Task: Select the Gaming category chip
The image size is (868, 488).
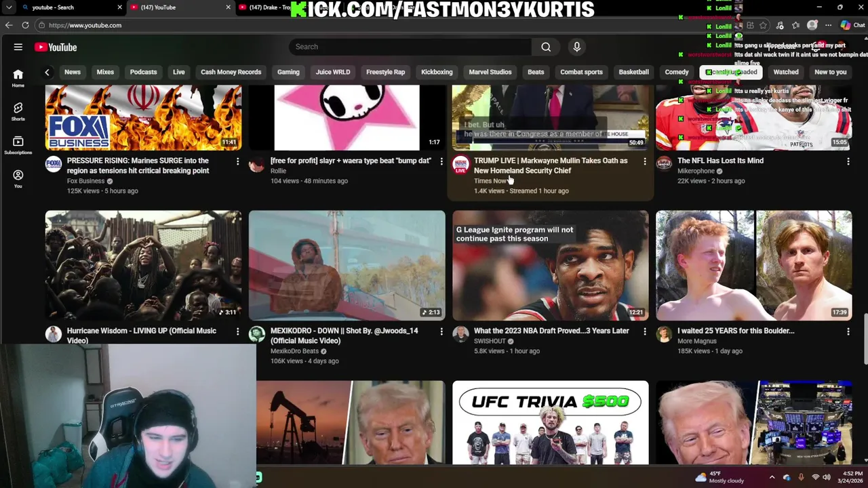Action: (x=288, y=72)
